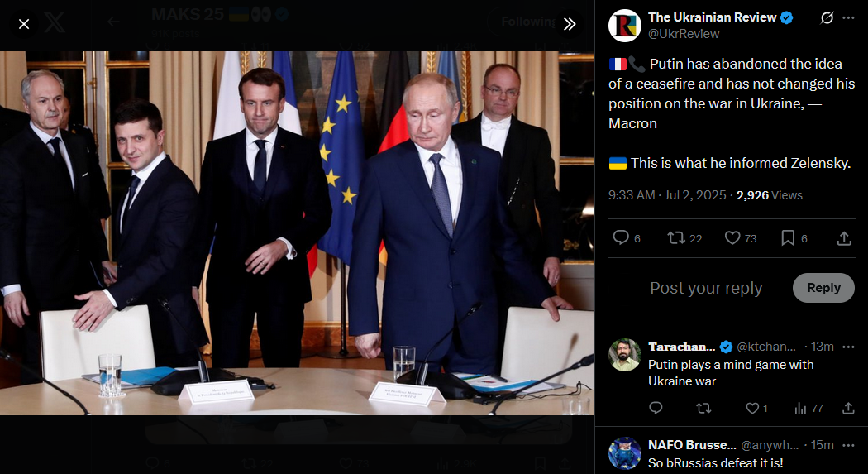Click the Post your reply field

click(706, 288)
